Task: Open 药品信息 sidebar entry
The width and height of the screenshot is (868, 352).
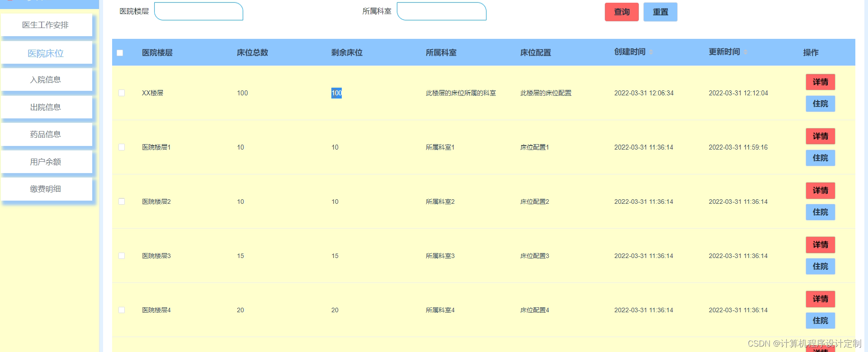Action: point(46,135)
